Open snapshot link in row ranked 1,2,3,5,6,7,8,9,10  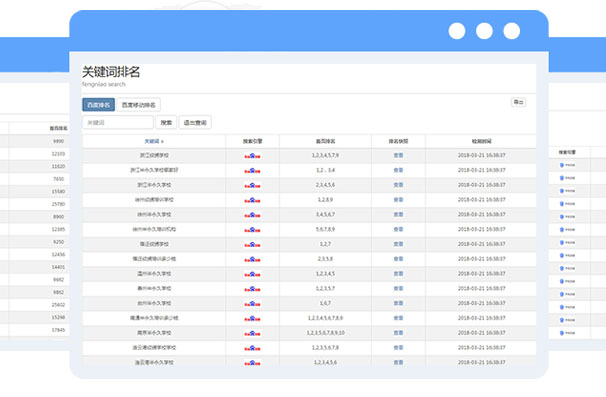pos(398,333)
